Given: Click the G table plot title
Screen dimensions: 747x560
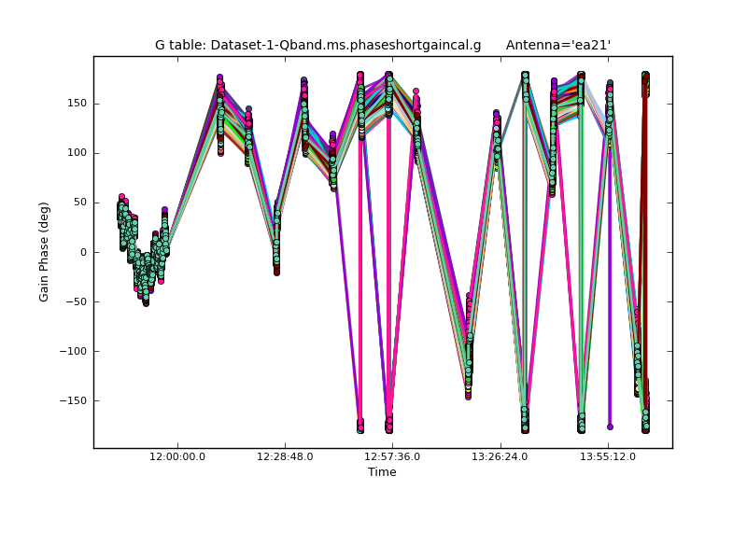Looking at the screenshot, I should click(x=317, y=45).
